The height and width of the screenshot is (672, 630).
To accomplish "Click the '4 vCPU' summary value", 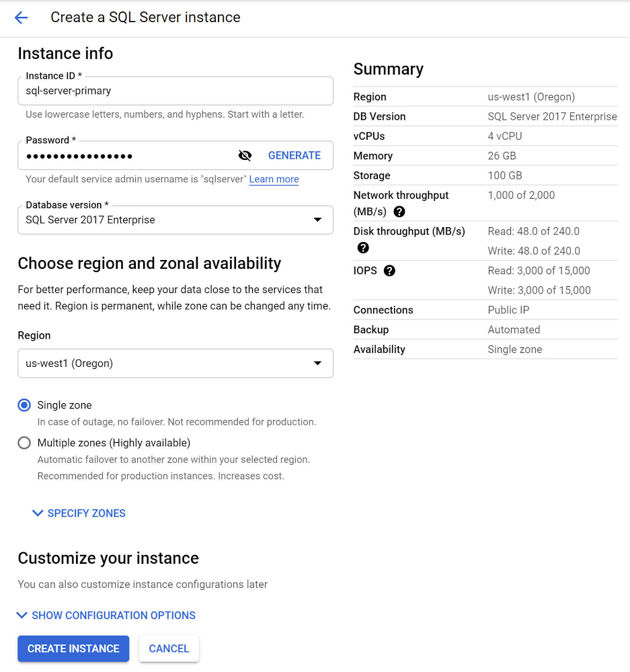I will point(505,136).
